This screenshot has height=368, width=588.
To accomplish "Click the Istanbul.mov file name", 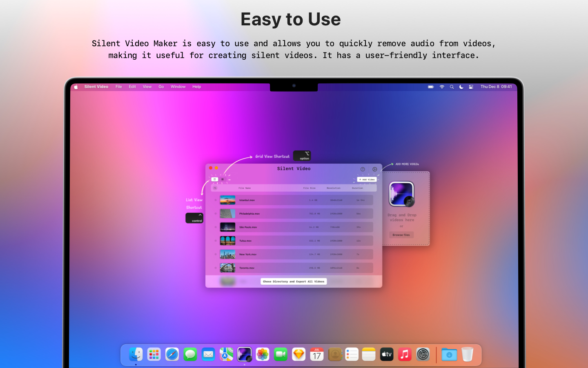I will point(247,200).
